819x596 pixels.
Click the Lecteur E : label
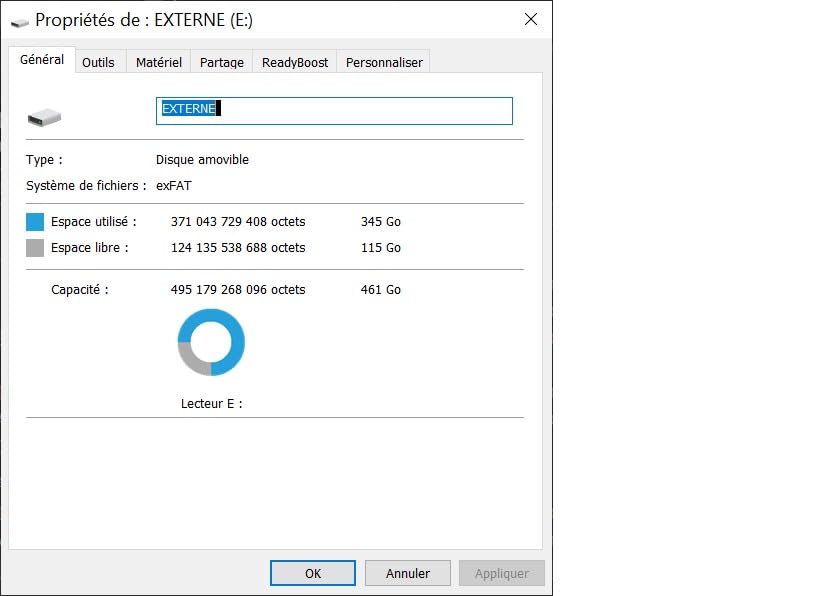click(211, 404)
